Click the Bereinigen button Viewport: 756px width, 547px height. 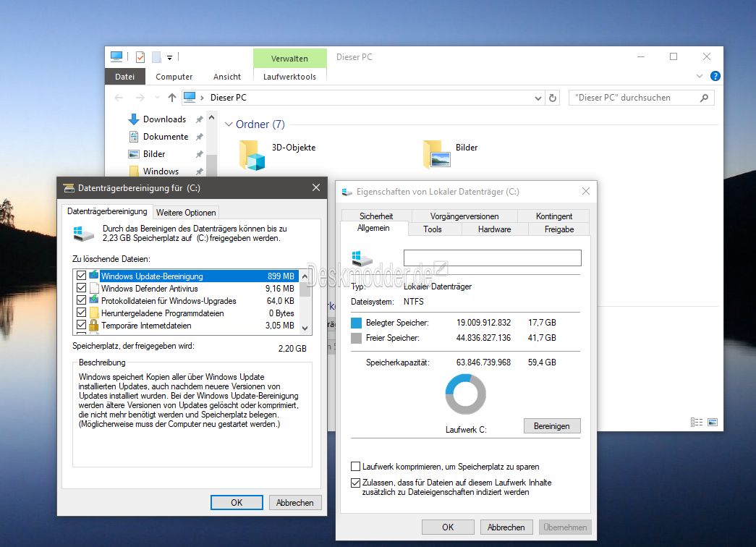click(552, 426)
